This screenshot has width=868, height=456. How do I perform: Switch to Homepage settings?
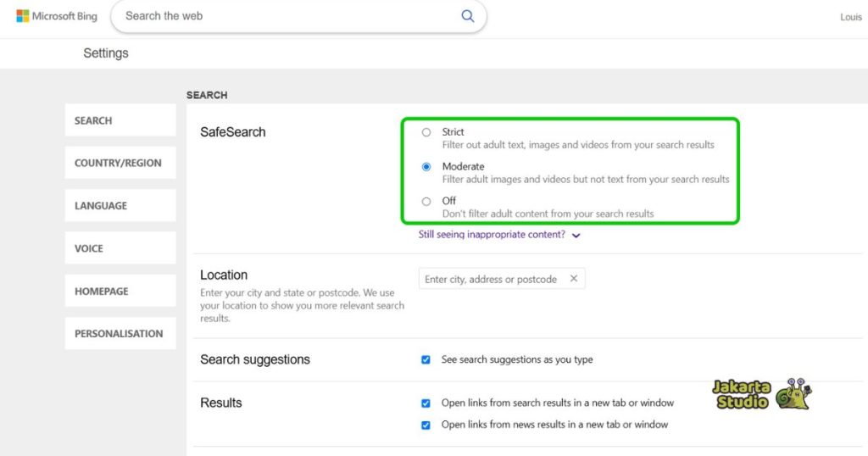(120, 291)
